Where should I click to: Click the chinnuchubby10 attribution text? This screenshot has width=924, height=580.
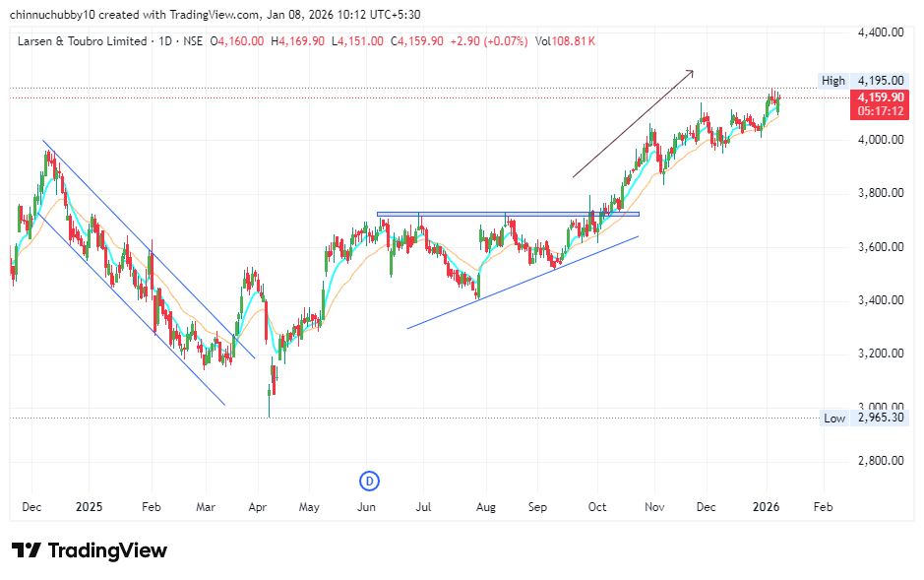pos(54,14)
